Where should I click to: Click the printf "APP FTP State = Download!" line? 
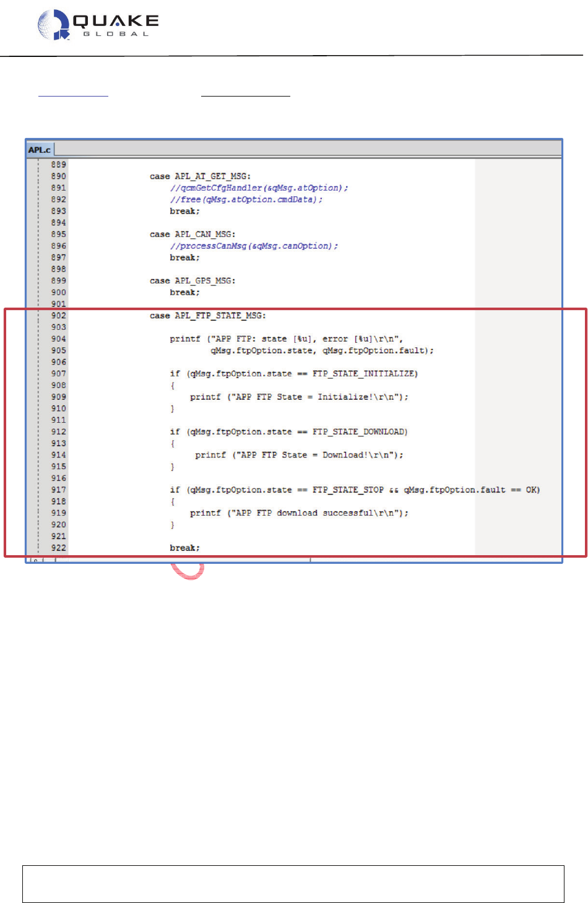tap(299, 456)
